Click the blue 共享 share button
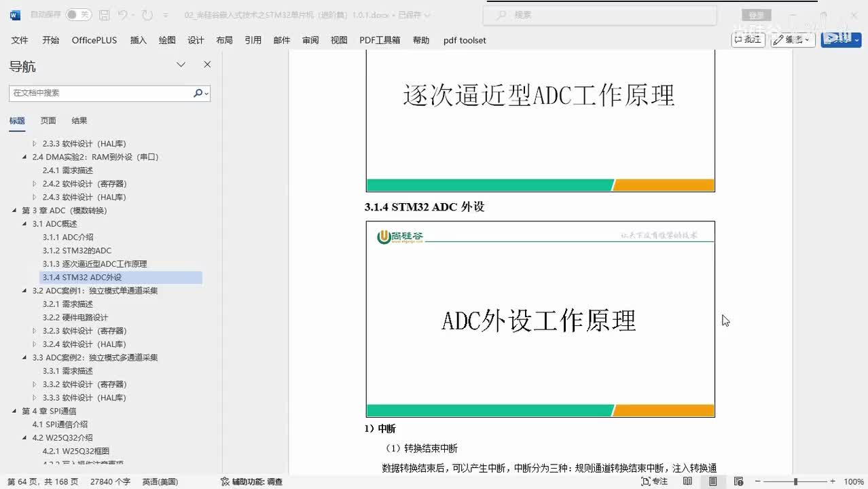868x489 pixels. (x=841, y=39)
